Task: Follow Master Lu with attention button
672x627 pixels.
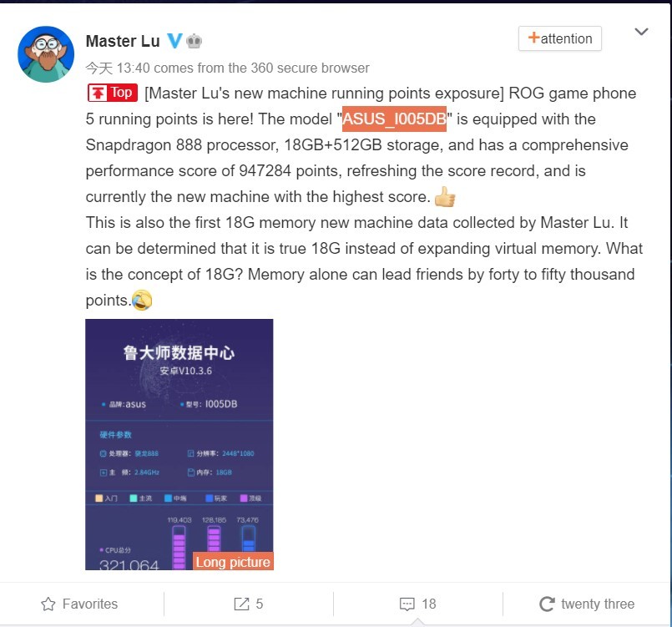Action: [x=559, y=38]
